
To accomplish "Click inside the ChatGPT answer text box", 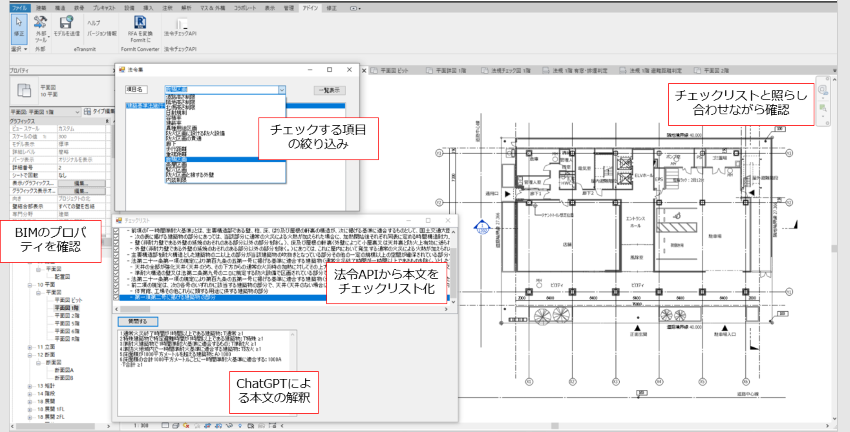I will coord(207,372).
